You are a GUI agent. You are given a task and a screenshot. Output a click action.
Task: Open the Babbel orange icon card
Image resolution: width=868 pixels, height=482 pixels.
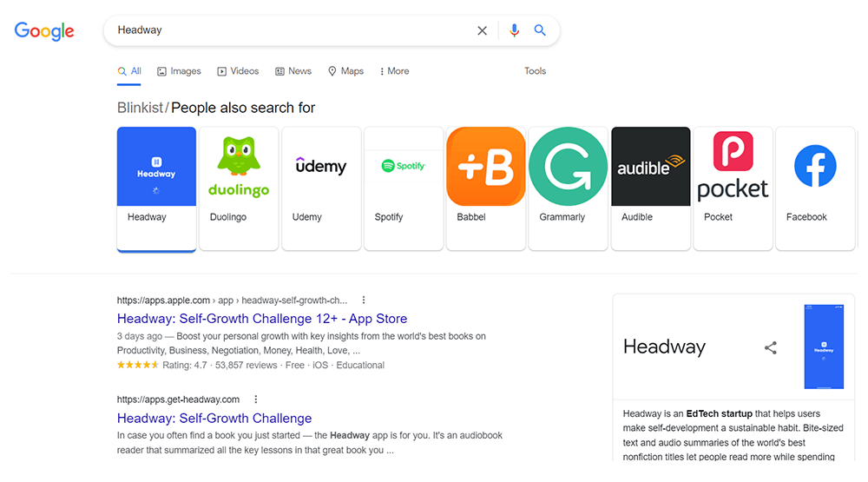point(486,188)
